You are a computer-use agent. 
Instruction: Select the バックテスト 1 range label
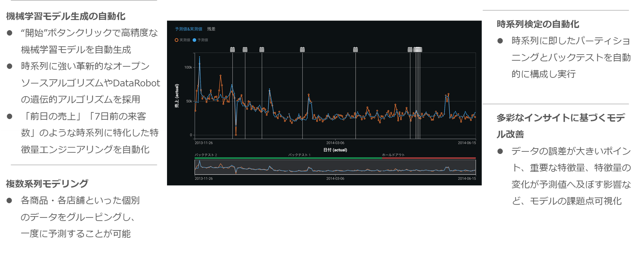click(299, 155)
